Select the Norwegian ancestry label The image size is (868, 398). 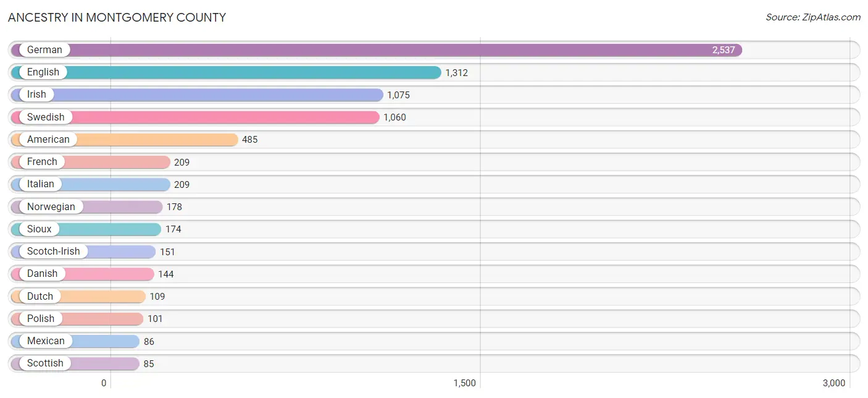point(51,207)
